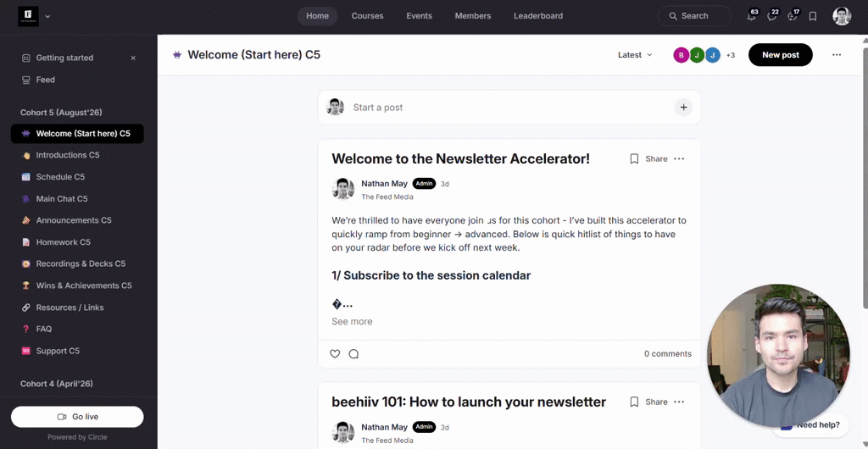Open the bookmarks icon in top bar

(813, 16)
